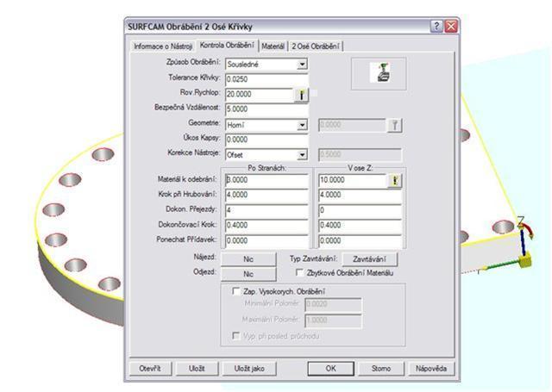Switch to Informace o Nástroji tab
Viewport: 552px width, 392px height.
coord(163,46)
